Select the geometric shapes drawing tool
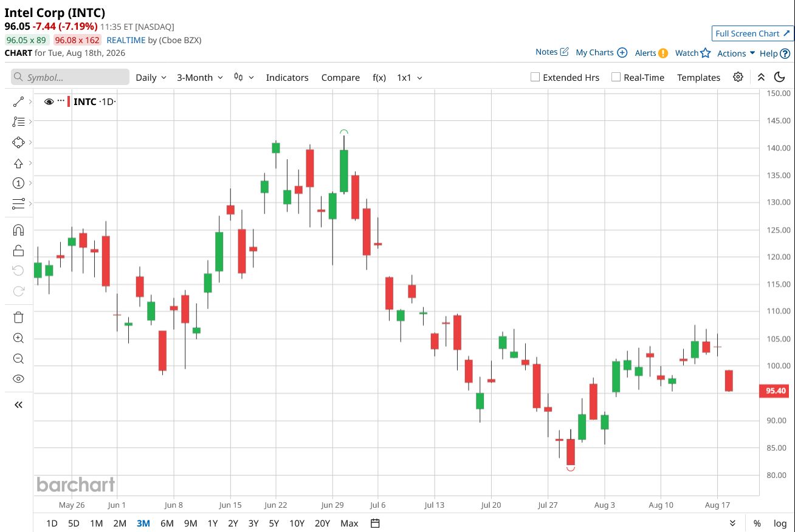 (18, 143)
